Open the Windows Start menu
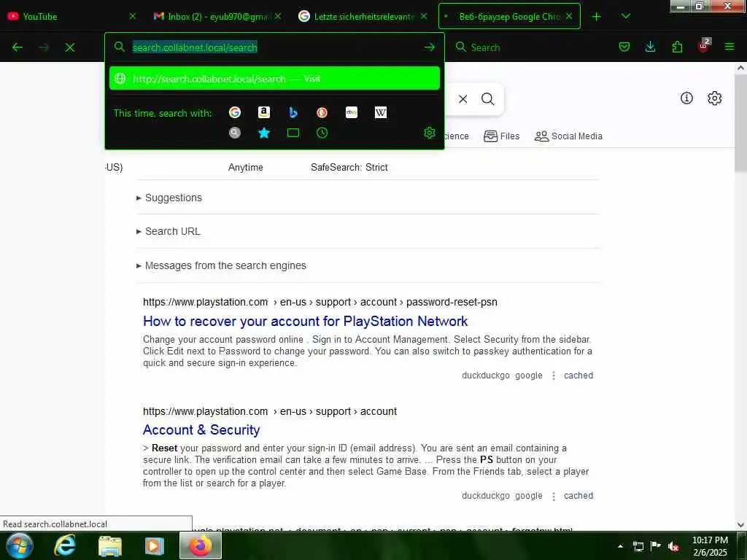 [20, 545]
